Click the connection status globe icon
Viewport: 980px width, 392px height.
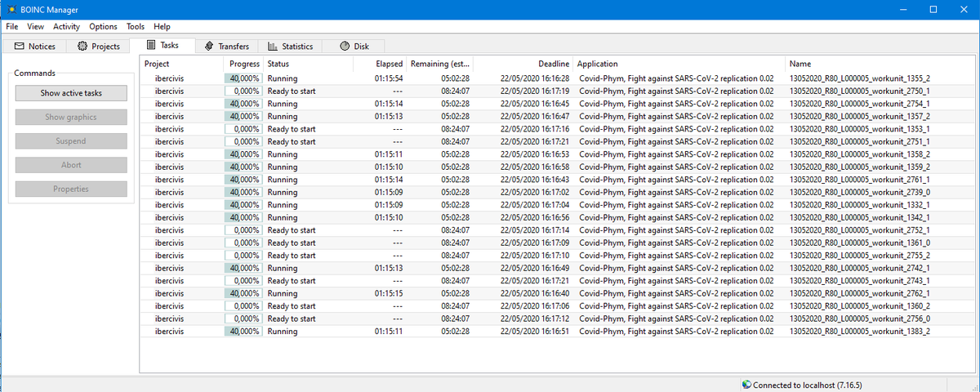pos(746,385)
